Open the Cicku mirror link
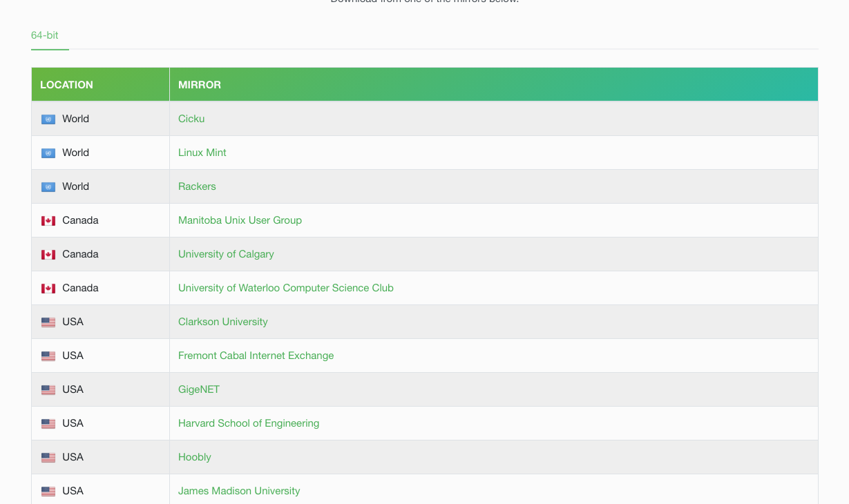The height and width of the screenshot is (504, 849). coord(191,119)
